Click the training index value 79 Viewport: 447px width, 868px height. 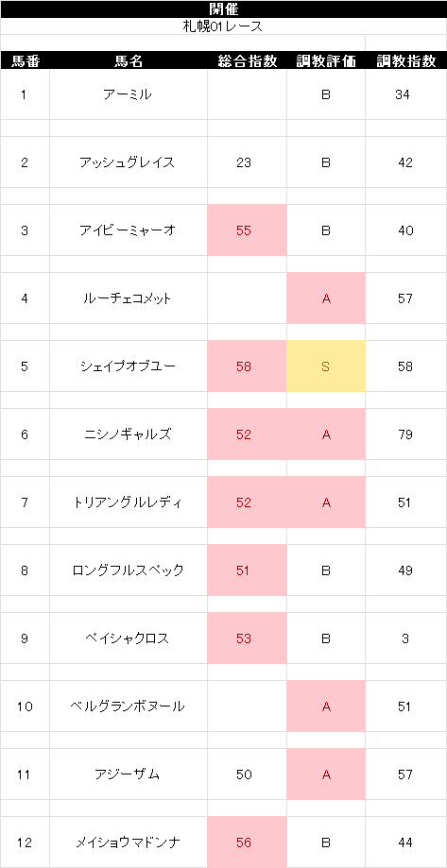pyautogui.click(x=406, y=434)
